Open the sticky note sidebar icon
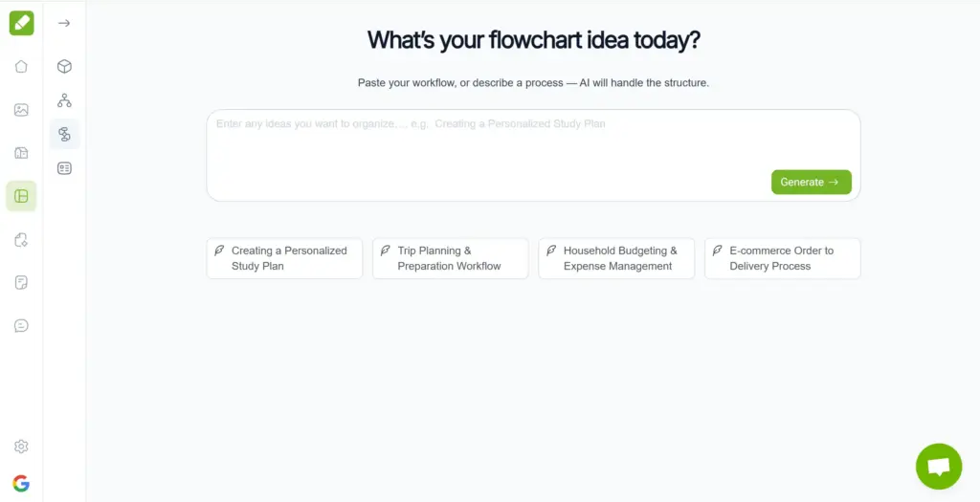The image size is (980, 502). tap(21, 282)
